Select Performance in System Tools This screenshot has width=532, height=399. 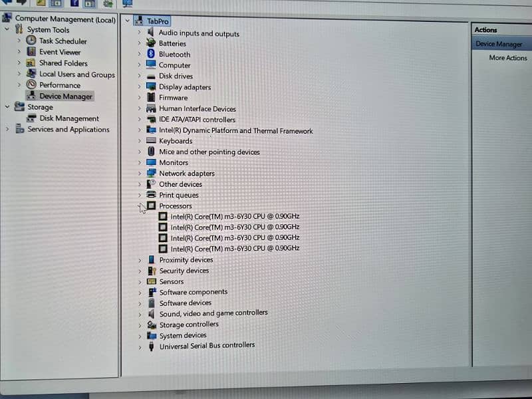59,85
